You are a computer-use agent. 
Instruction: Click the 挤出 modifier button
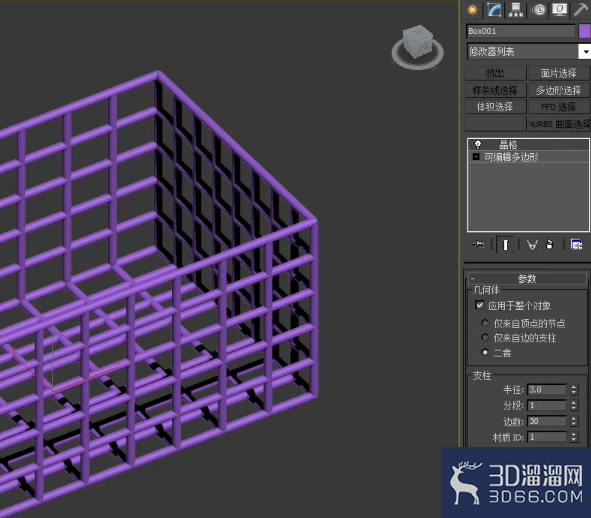(495, 73)
